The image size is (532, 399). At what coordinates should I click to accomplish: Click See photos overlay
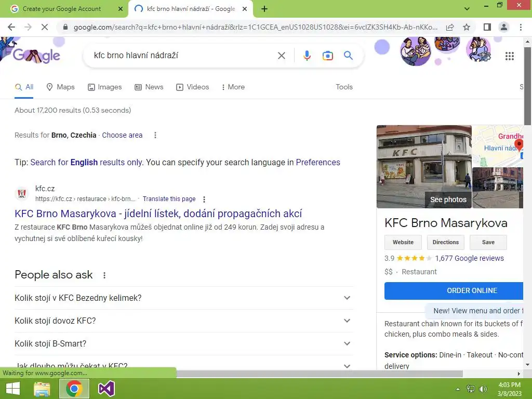[448, 199]
